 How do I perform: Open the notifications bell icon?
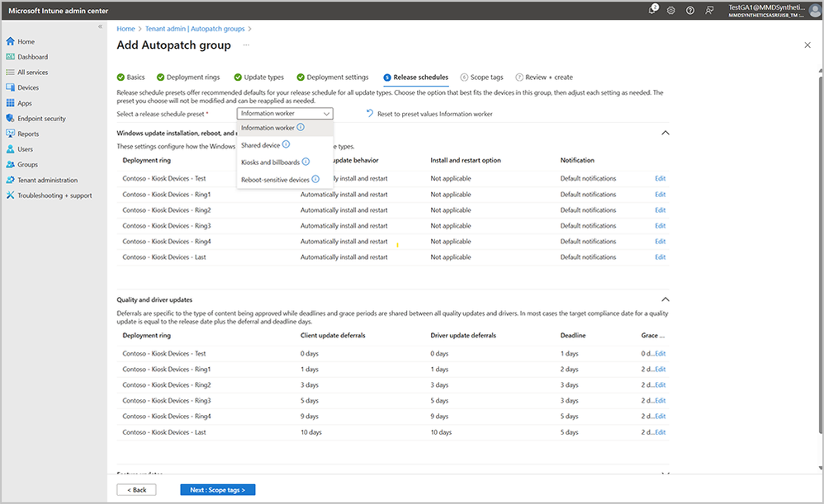tap(653, 9)
